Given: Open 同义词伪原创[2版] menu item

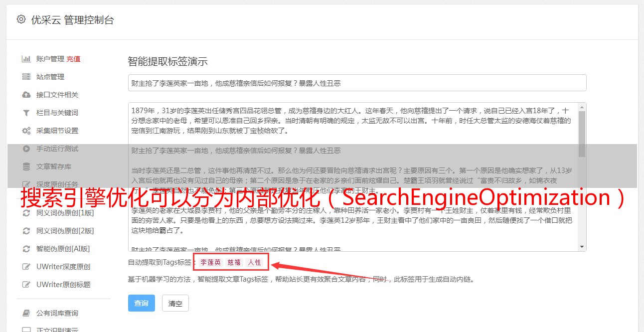Looking at the screenshot, I should tap(65, 231).
